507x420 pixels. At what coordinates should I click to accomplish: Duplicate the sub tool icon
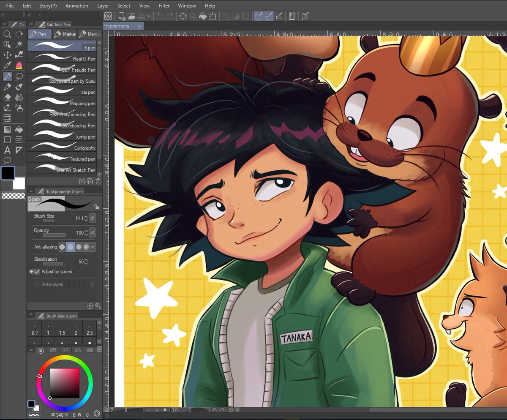coord(90,181)
